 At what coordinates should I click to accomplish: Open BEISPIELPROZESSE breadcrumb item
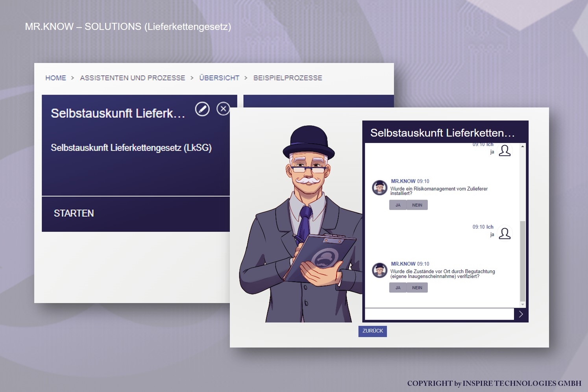(288, 78)
